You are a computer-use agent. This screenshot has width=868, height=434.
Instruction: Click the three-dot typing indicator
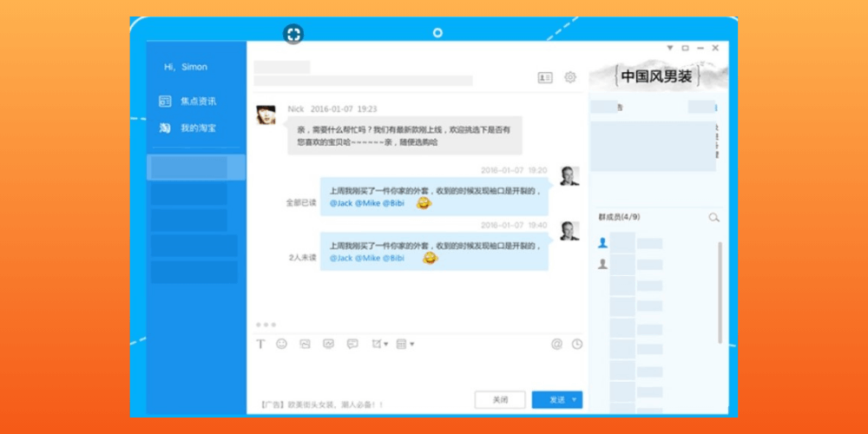tap(266, 325)
